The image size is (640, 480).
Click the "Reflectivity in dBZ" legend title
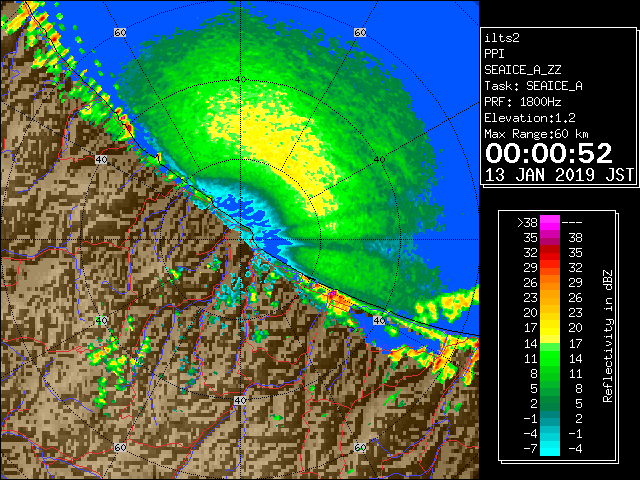tap(608, 336)
